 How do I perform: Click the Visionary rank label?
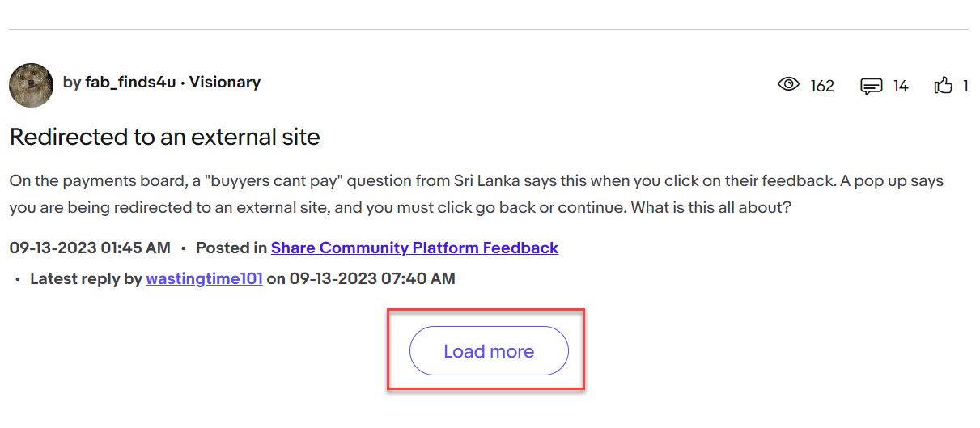(x=225, y=83)
